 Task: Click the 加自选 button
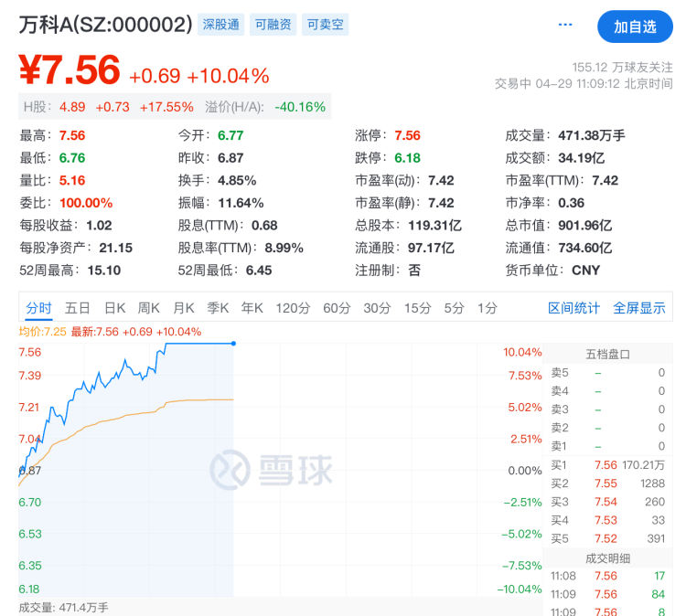point(635,27)
